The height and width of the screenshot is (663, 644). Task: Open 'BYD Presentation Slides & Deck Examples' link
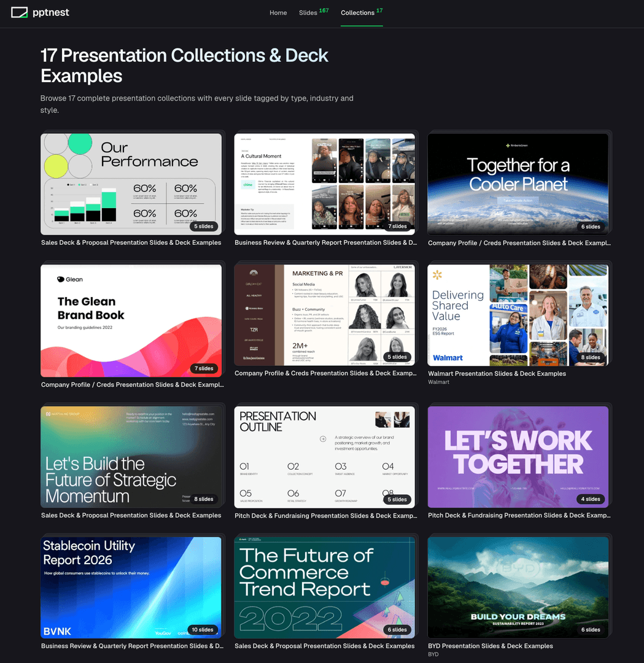click(491, 646)
